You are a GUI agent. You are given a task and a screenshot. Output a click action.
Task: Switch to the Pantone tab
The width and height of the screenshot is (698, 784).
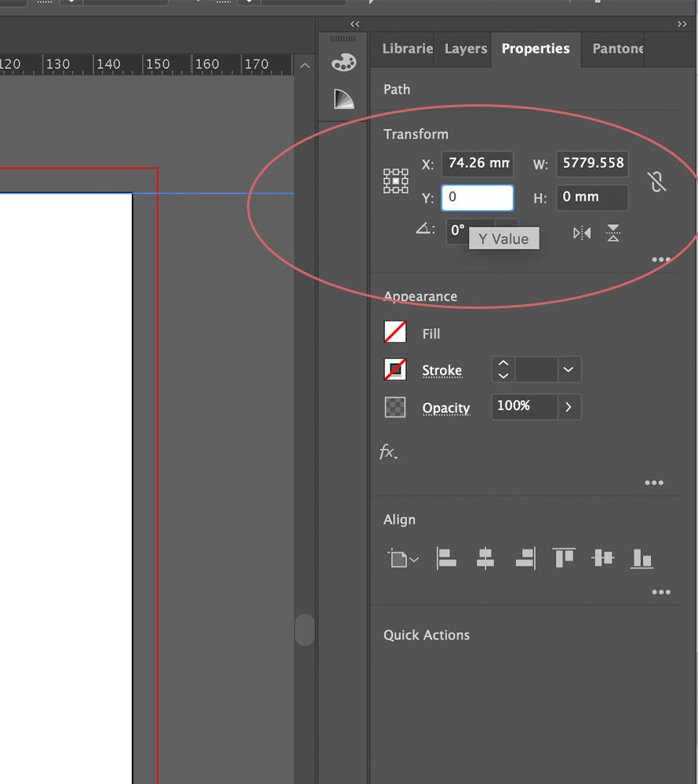pyautogui.click(x=613, y=49)
